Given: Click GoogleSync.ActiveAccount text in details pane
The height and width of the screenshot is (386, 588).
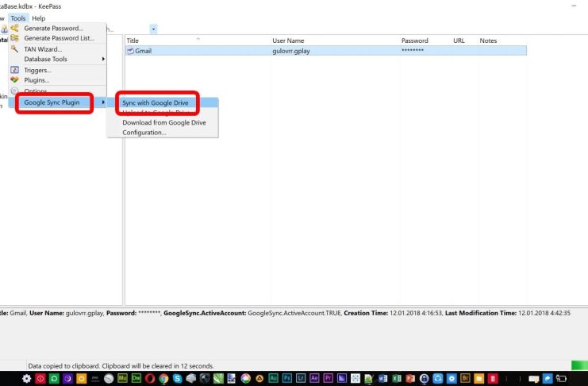Looking at the screenshot, I should tap(205, 313).
